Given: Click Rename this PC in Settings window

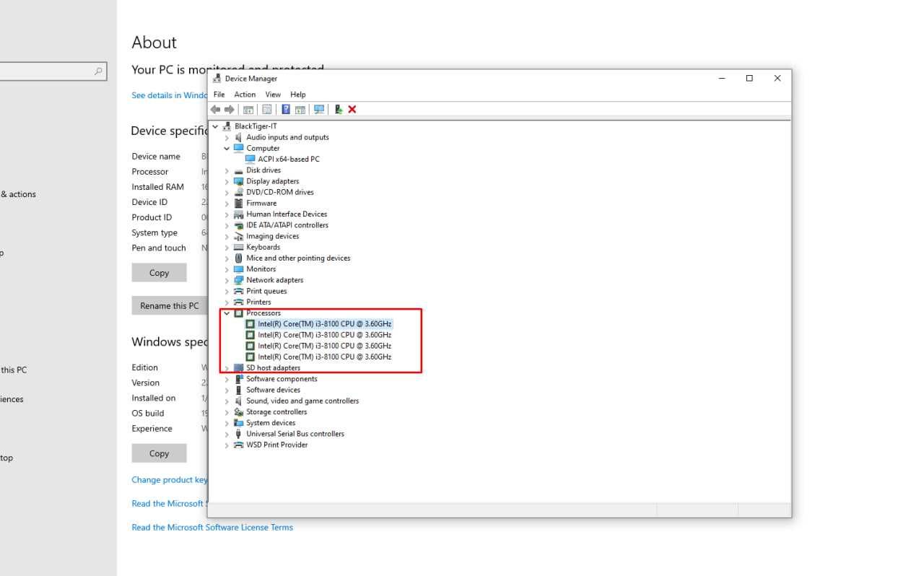Looking at the screenshot, I should pos(170,305).
